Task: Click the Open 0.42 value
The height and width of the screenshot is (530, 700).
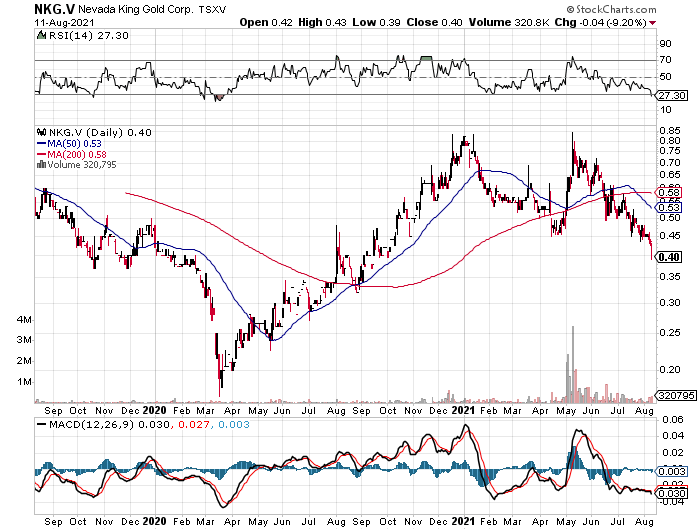Action: point(266,22)
